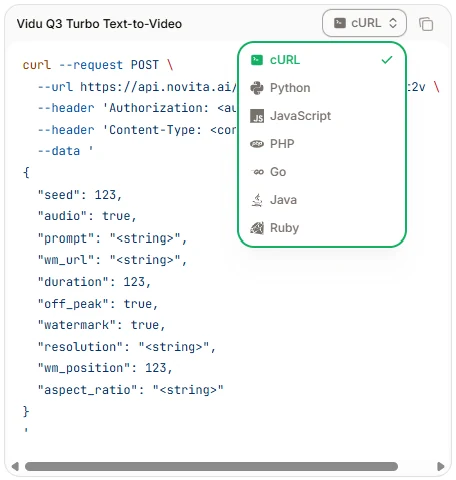The height and width of the screenshot is (480, 456).
Task: Click the "off_peak": true line
Action: pyautogui.click(x=98, y=304)
